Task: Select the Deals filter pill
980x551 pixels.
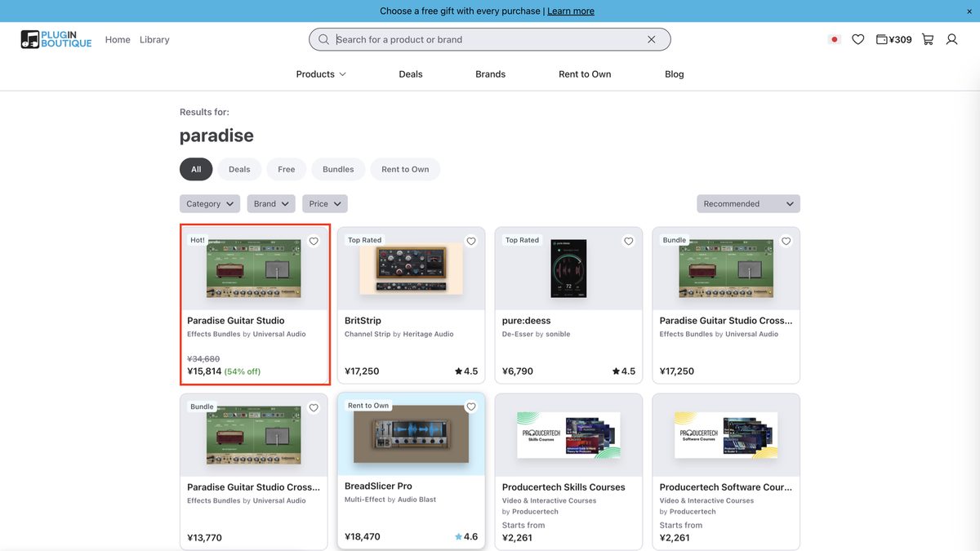Action: pos(239,169)
